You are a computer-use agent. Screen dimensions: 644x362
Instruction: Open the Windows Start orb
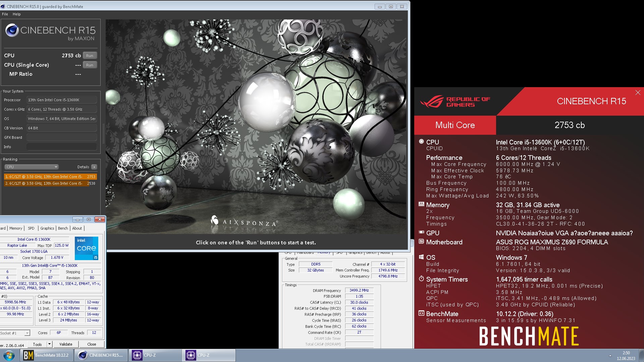(9, 355)
